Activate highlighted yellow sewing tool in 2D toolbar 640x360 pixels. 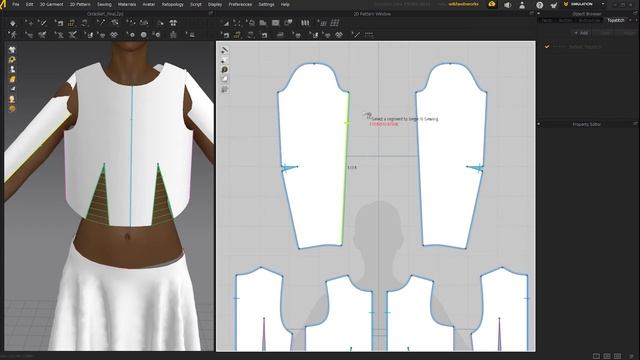coord(237,35)
